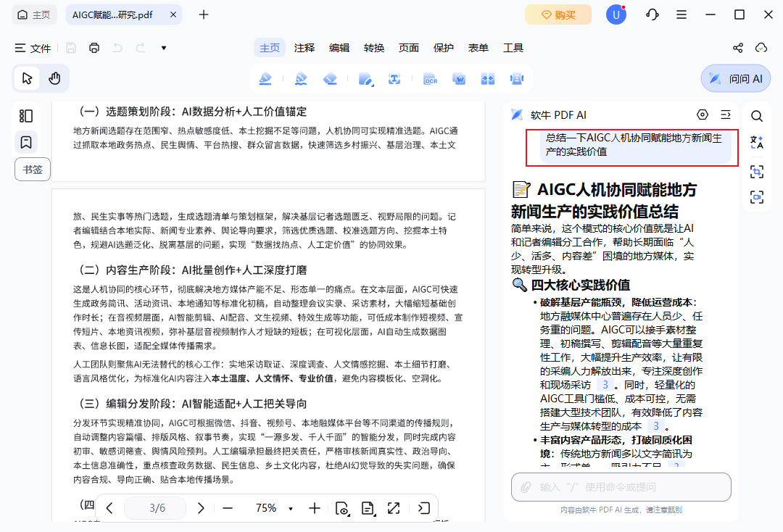This screenshot has height=532, width=783.
Task: Switch to the 保护 ribbon tab
Action: click(444, 48)
